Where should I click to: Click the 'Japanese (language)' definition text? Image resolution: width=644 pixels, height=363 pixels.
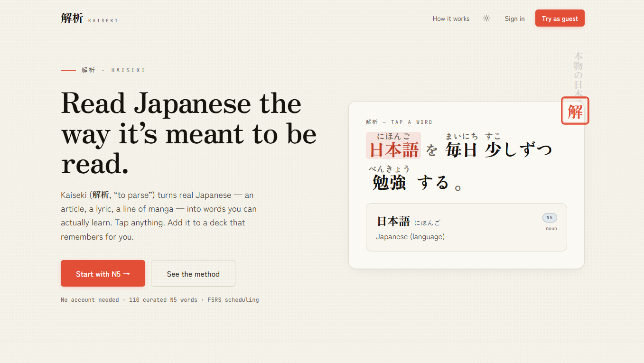point(411,237)
